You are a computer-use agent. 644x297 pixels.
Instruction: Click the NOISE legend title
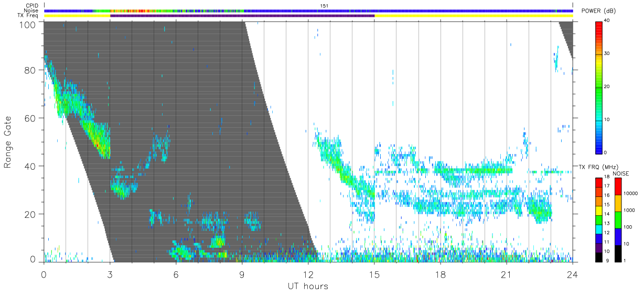point(621,173)
